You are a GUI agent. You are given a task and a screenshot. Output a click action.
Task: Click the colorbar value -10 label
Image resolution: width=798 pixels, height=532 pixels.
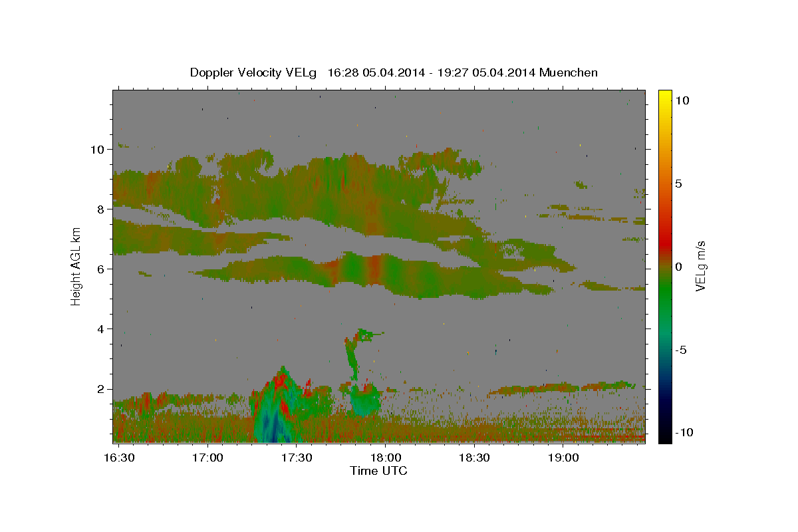pyautogui.click(x=684, y=433)
